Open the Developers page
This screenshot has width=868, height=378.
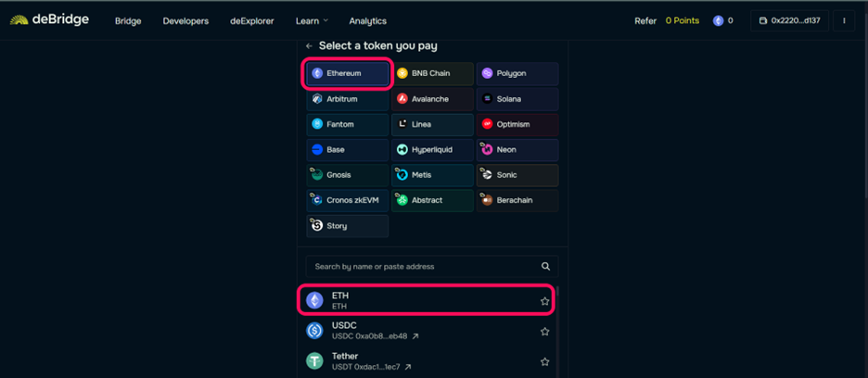[x=185, y=21]
